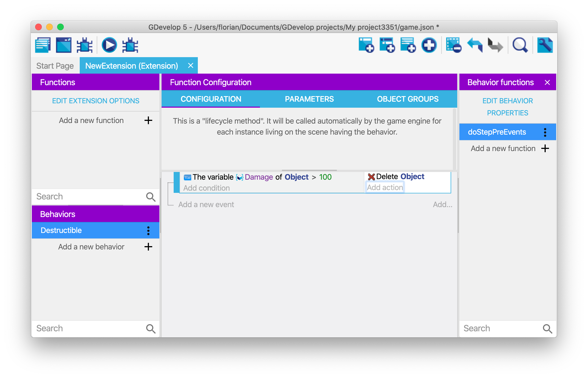The width and height of the screenshot is (588, 378).
Task: Switch to the PARAMETERS tab
Action: [309, 99]
